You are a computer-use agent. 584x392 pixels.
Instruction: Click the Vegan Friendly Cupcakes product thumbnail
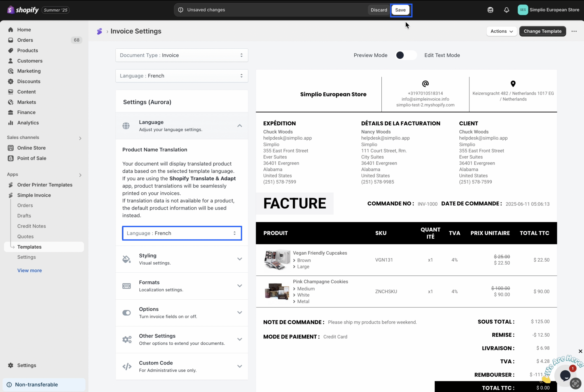point(277,260)
